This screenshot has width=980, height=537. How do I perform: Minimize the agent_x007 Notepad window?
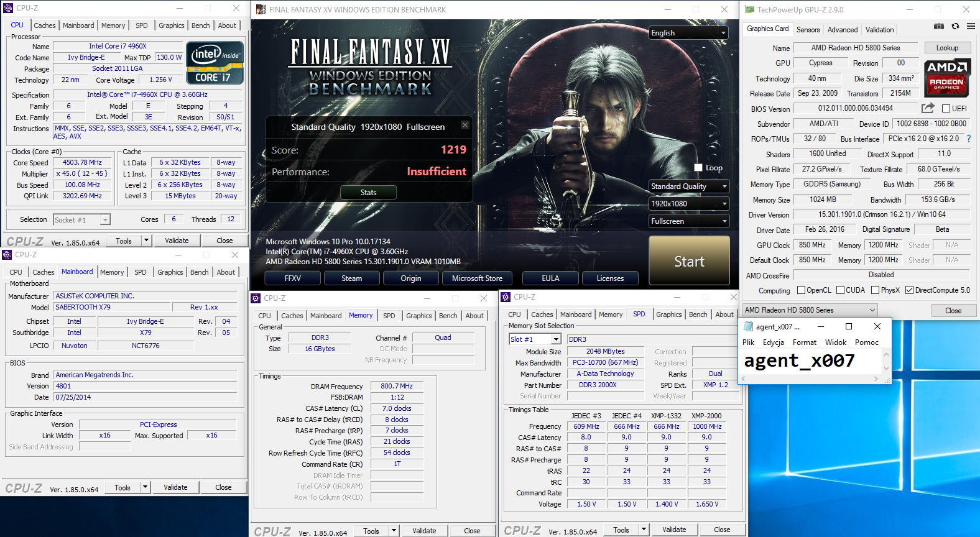click(821, 326)
